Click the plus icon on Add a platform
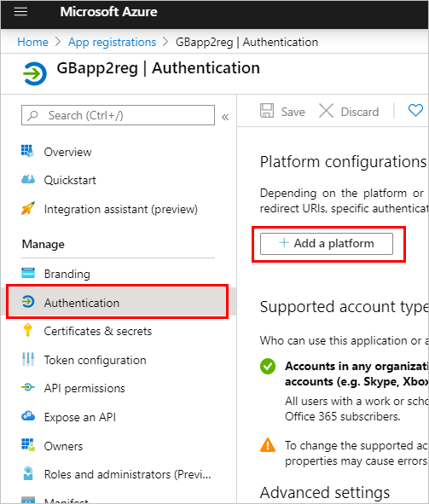The width and height of the screenshot is (429, 504). (x=284, y=242)
